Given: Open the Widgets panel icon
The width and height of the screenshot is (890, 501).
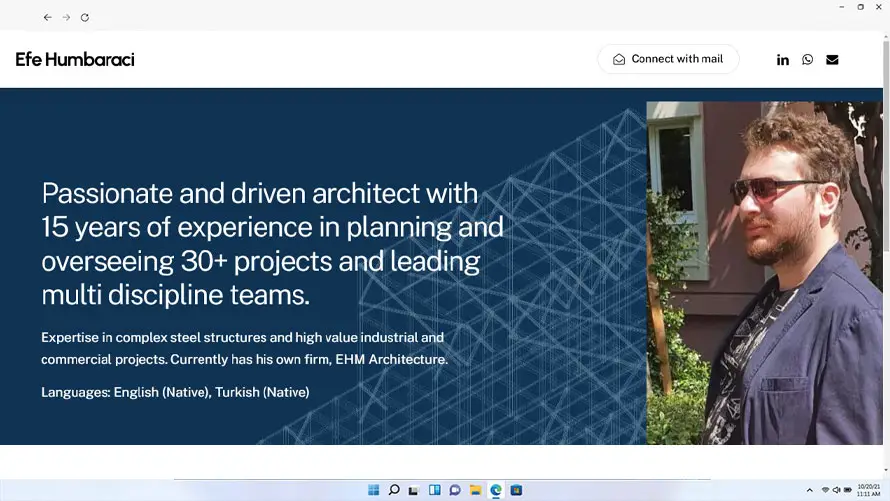Looking at the screenshot, I should tap(434, 490).
